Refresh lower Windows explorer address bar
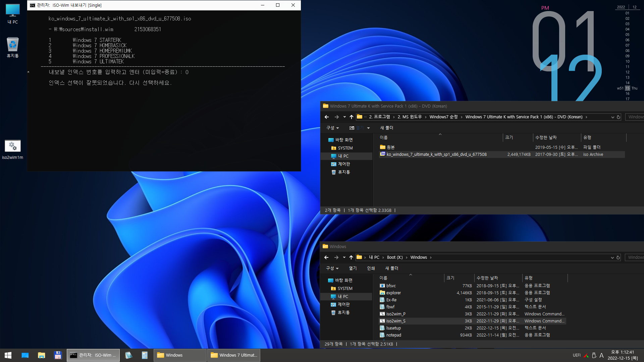Viewport: 644px width, 362px height. click(x=618, y=257)
